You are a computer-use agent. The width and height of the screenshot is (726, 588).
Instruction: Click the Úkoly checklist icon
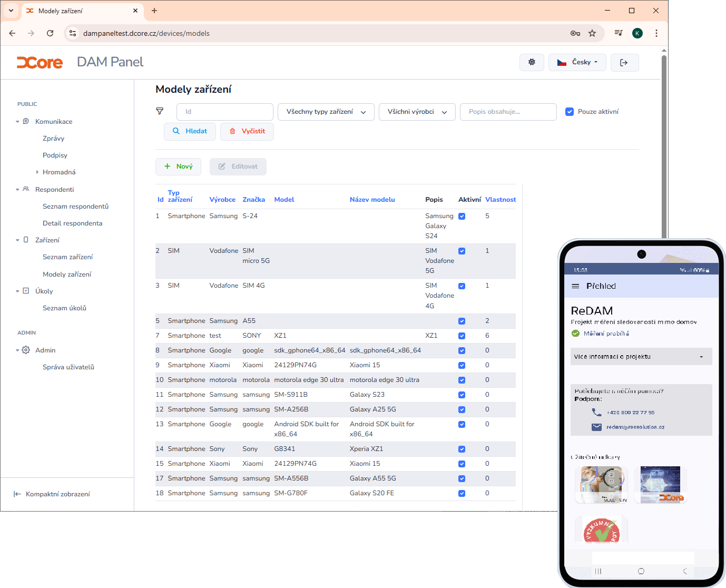[x=26, y=291]
